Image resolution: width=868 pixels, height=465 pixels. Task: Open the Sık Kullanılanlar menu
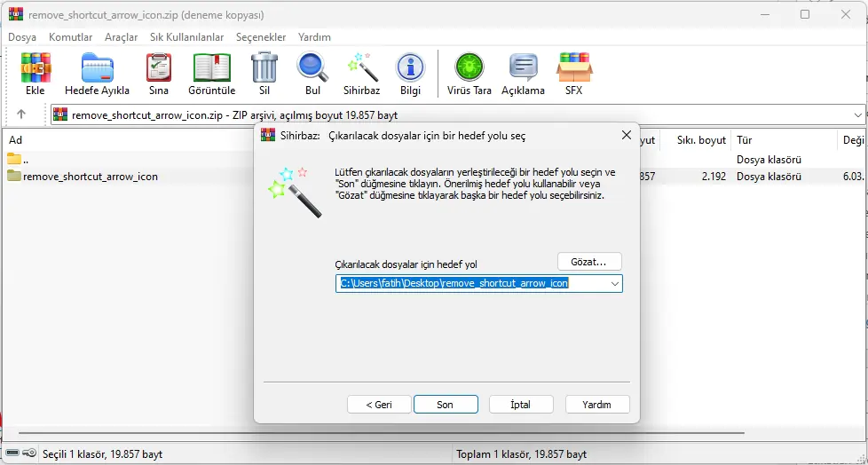pos(186,37)
